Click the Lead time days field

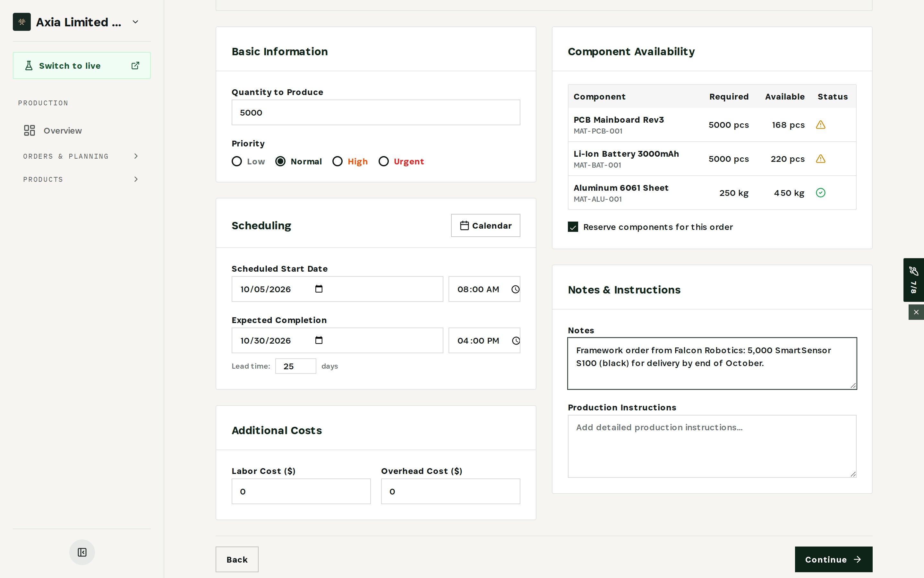click(x=295, y=366)
